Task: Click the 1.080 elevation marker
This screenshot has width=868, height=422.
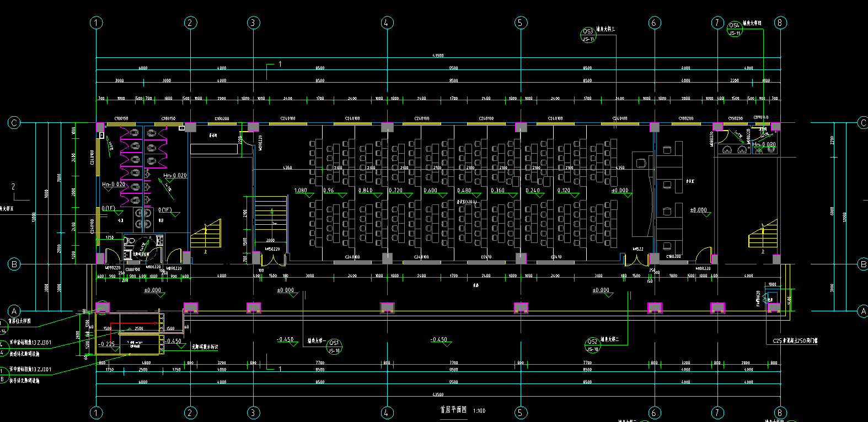Action: (301, 191)
